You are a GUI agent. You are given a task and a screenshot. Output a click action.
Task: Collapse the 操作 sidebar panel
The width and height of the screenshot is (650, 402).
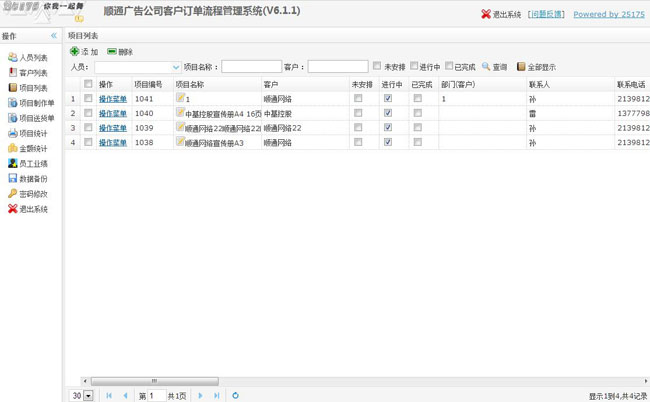point(54,36)
